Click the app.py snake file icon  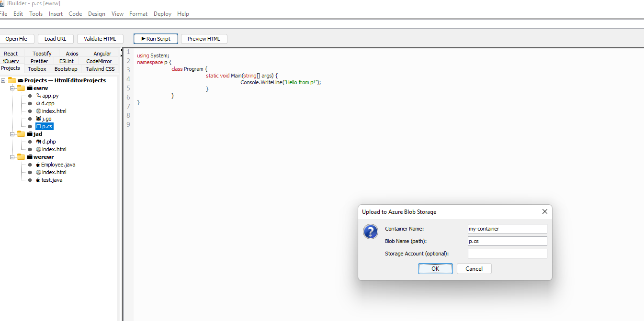click(39, 96)
